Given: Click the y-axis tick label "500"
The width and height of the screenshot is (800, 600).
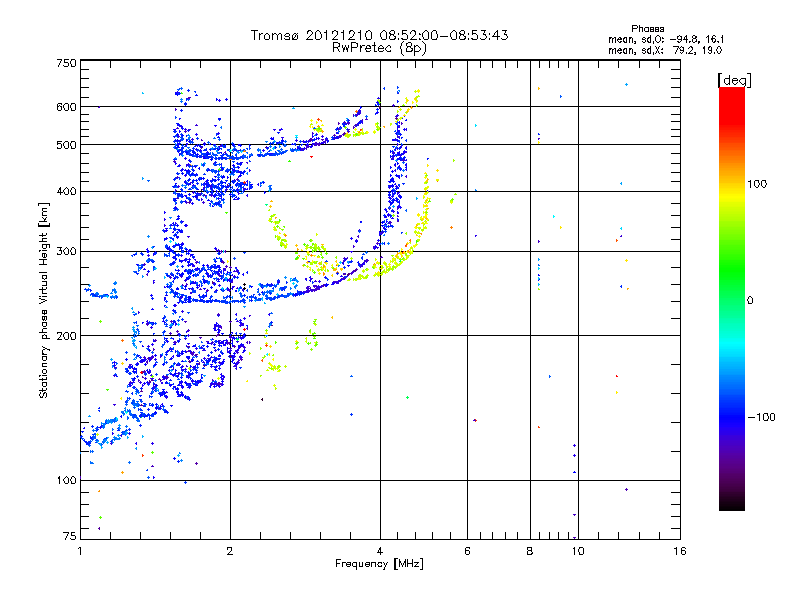Looking at the screenshot, I should pos(66,145).
